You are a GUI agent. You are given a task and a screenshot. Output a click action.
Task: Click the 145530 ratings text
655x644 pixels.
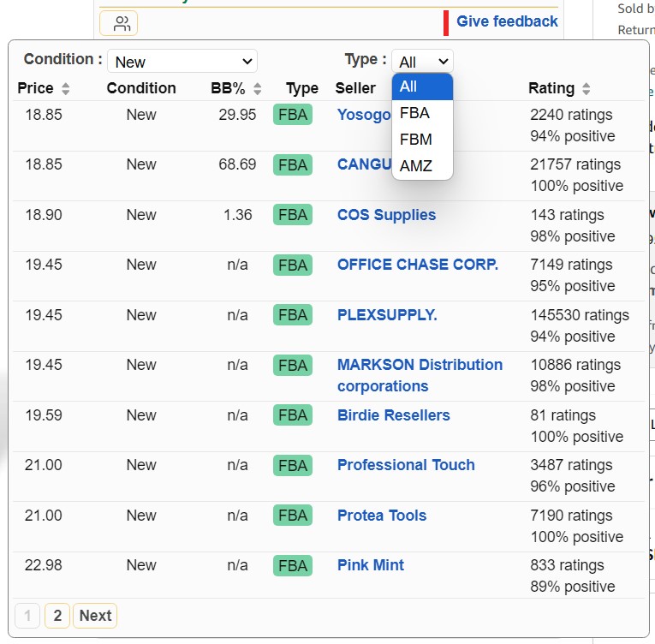click(x=580, y=315)
